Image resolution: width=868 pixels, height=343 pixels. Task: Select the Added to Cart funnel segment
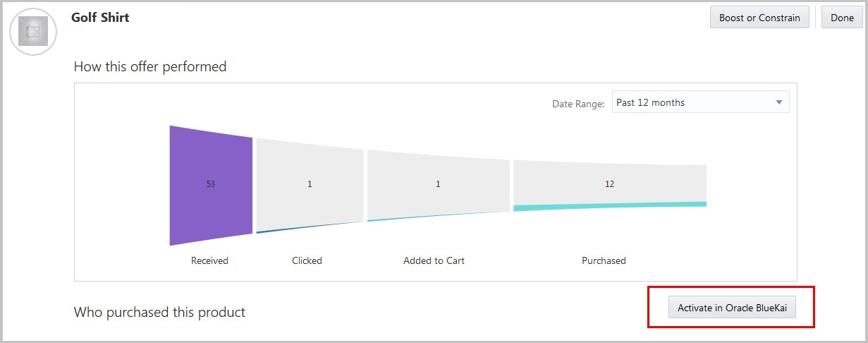click(437, 184)
